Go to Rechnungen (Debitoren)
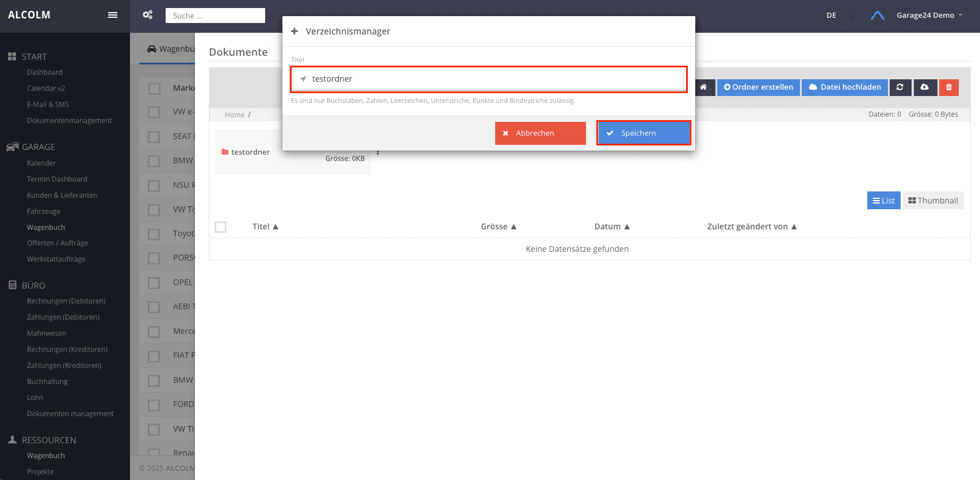The image size is (980, 480). tap(66, 301)
